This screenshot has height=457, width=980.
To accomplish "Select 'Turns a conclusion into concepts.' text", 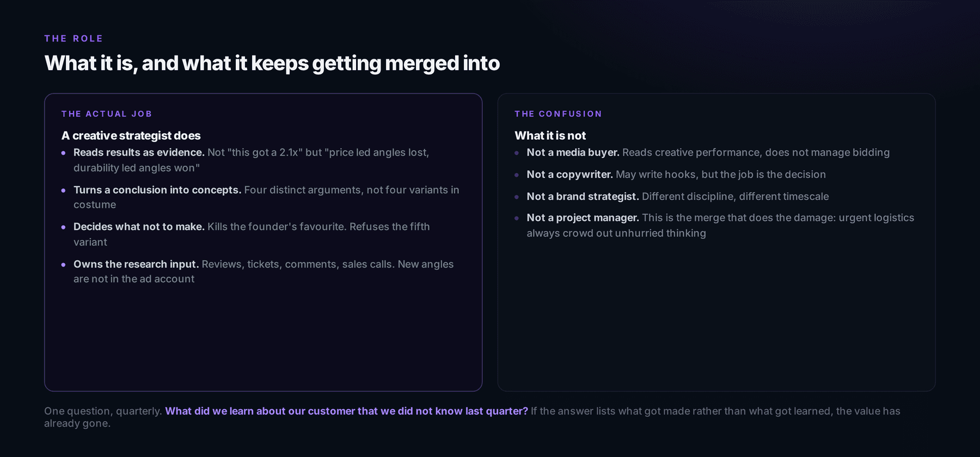I will pos(157,190).
